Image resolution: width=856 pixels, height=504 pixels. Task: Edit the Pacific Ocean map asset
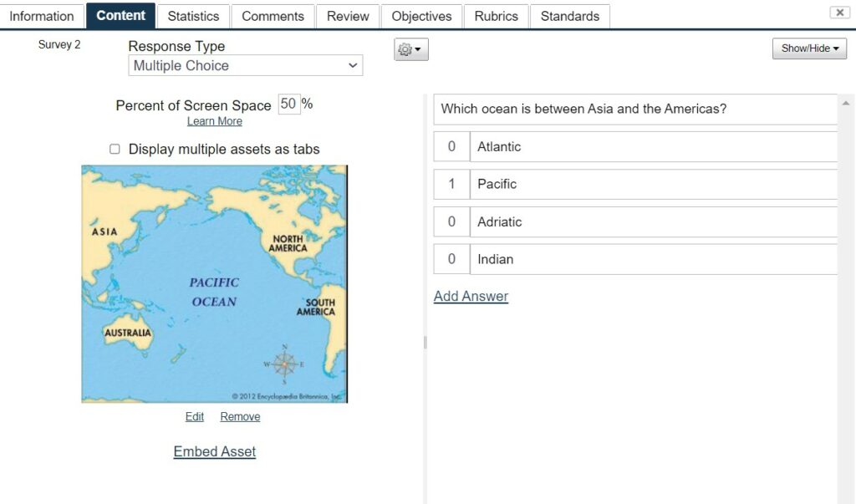194,416
